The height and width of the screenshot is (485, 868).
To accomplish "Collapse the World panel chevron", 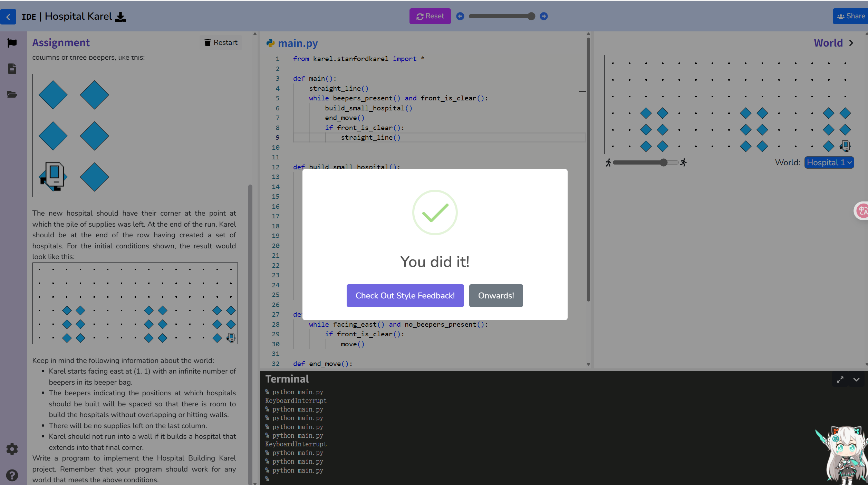I will (851, 43).
